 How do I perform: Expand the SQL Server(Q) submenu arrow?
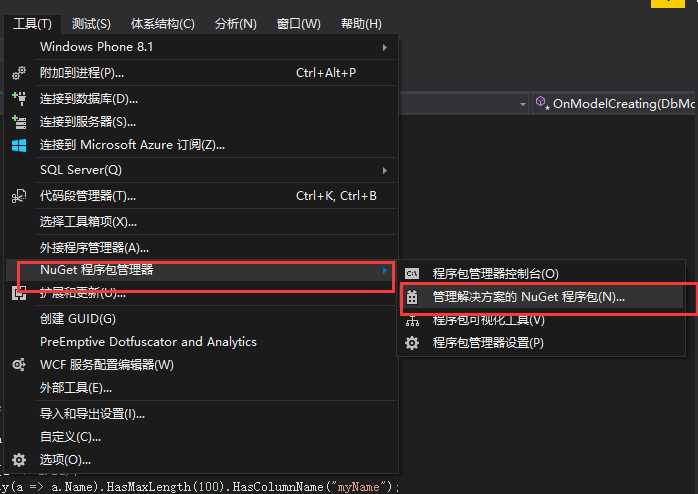pyautogui.click(x=385, y=170)
